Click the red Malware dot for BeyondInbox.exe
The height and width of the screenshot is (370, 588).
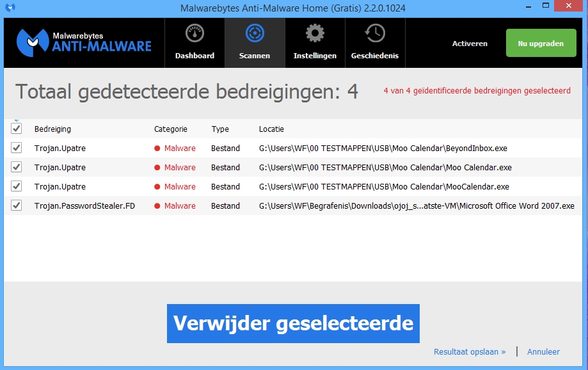pyautogui.click(x=157, y=149)
